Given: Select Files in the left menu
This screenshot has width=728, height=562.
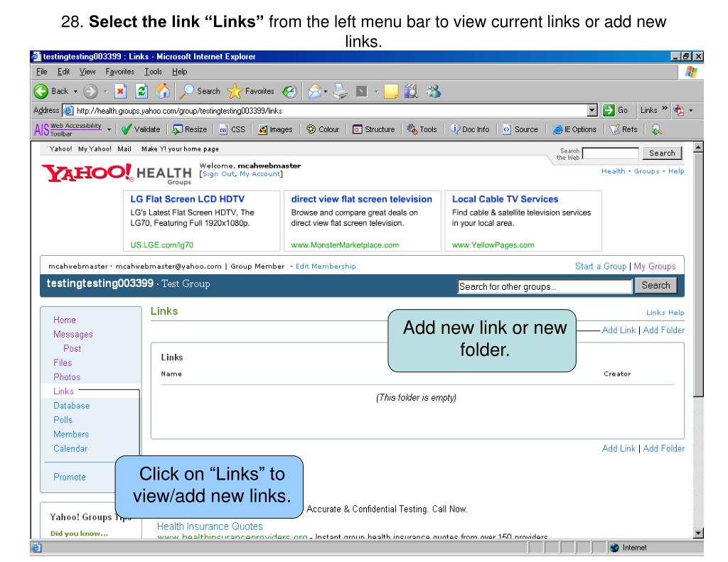Looking at the screenshot, I should click(x=63, y=362).
